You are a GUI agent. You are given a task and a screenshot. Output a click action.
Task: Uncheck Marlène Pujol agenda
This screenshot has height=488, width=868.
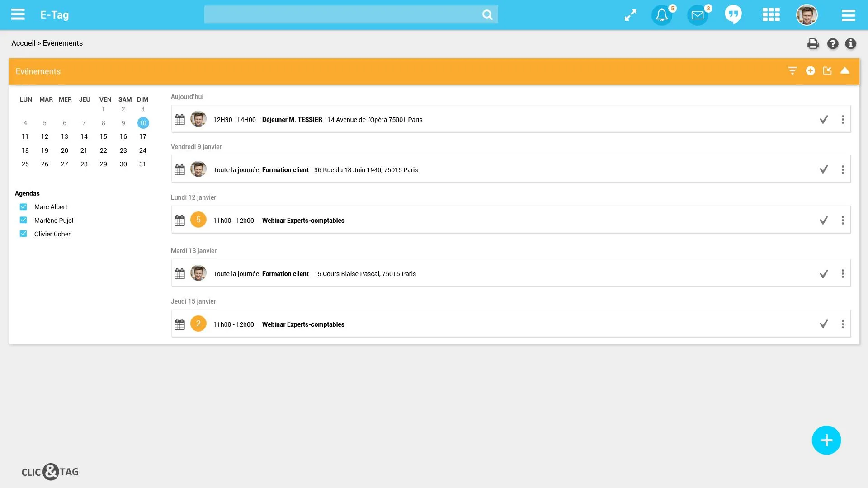[24, 220]
